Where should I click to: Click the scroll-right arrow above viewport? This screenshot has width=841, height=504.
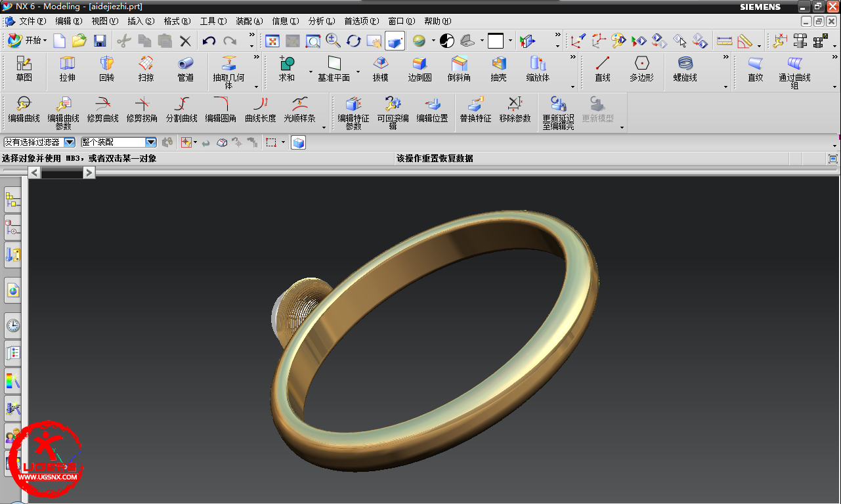(89, 172)
